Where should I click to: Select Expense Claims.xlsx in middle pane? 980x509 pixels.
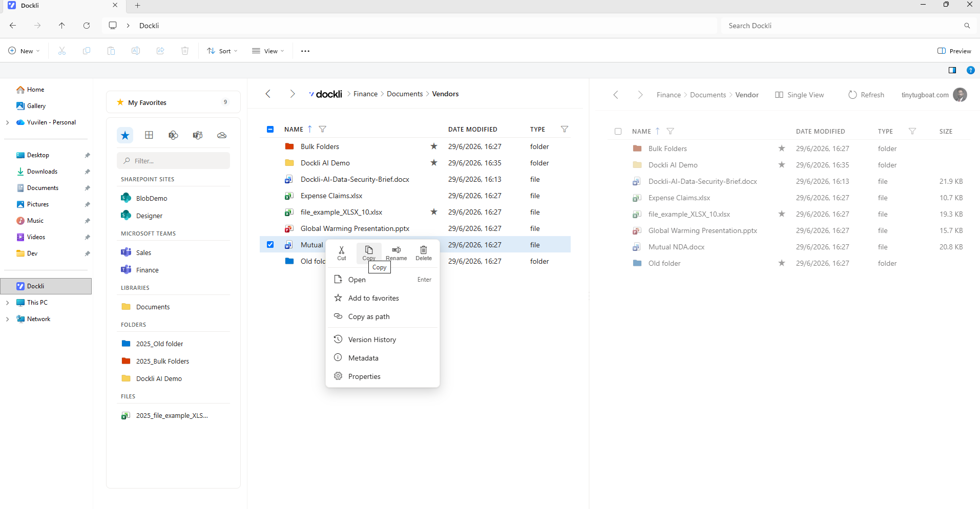331,196
